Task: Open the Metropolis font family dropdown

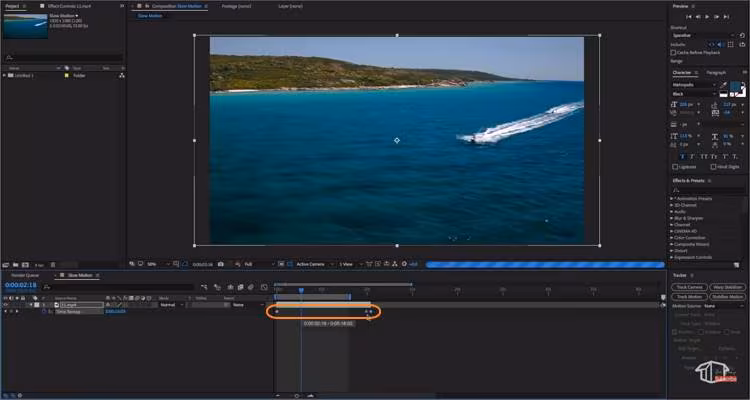Action: tap(694, 85)
